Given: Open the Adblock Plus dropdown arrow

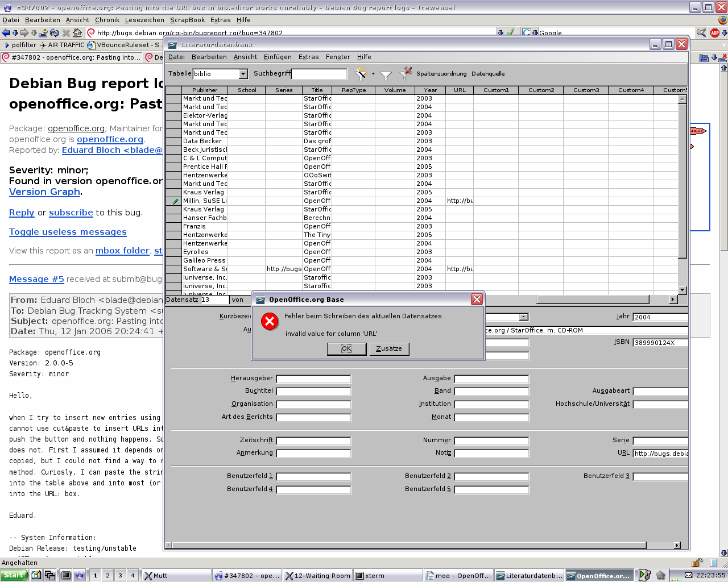Looking at the screenshot, I should coord(724,33).
